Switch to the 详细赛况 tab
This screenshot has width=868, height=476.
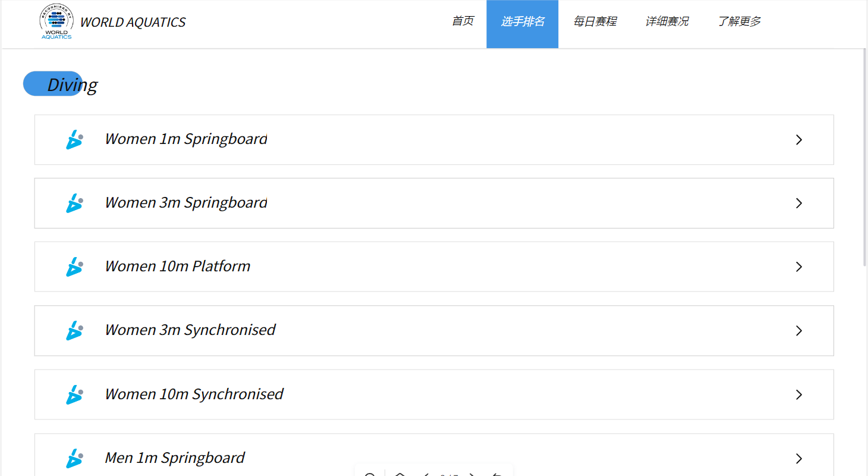coord(667,21)
